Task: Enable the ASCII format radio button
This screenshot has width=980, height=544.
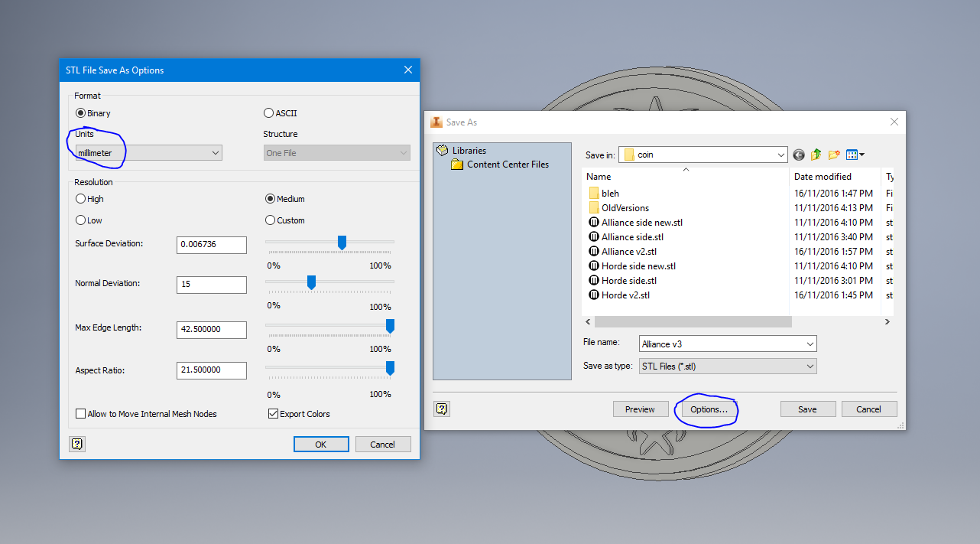Action: coord(269,112)
